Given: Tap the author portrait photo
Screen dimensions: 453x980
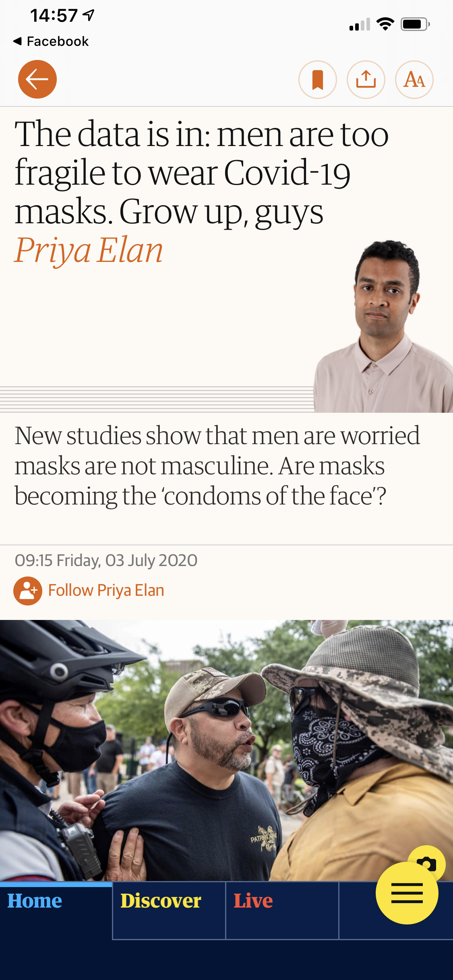Looking at the screenshot, I should [x=383, y=326].
